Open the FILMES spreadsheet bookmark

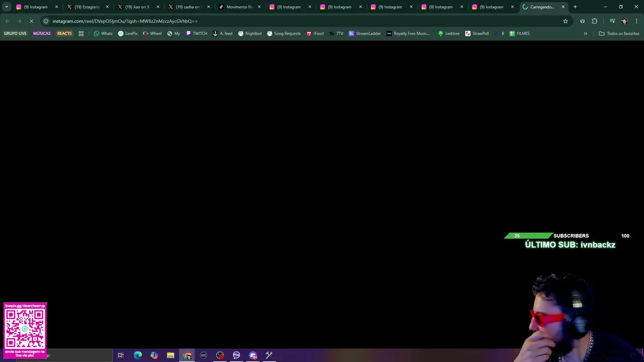pyautogui.click(x=519, y=33)
